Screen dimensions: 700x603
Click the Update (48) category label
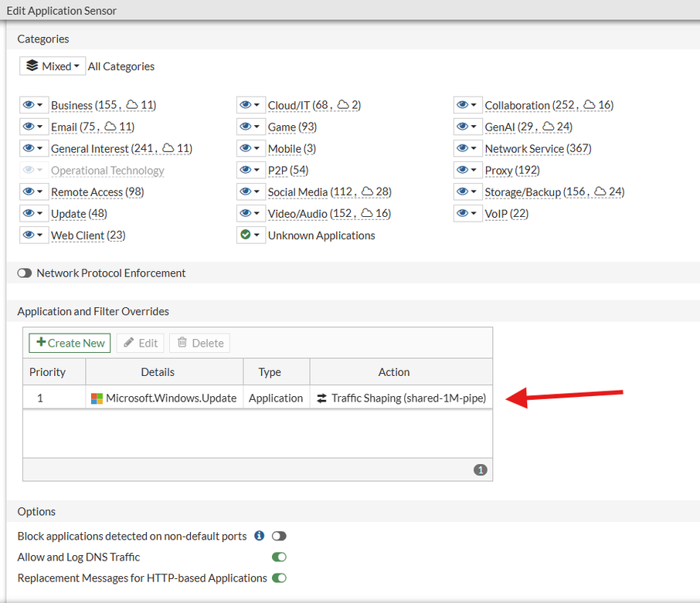pyautogui.click(x=79, y=214)
